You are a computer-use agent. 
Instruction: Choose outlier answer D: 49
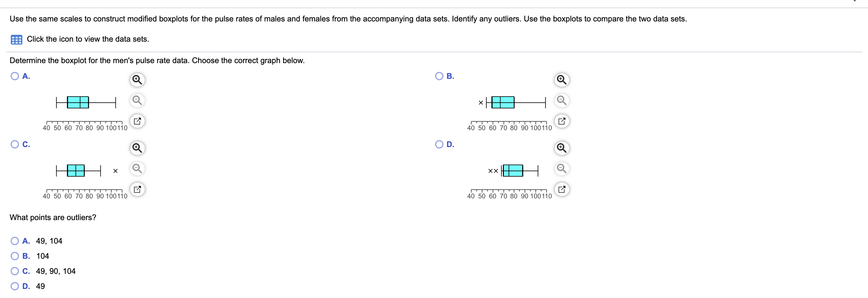pyautogui.click(x=15, y=286)
